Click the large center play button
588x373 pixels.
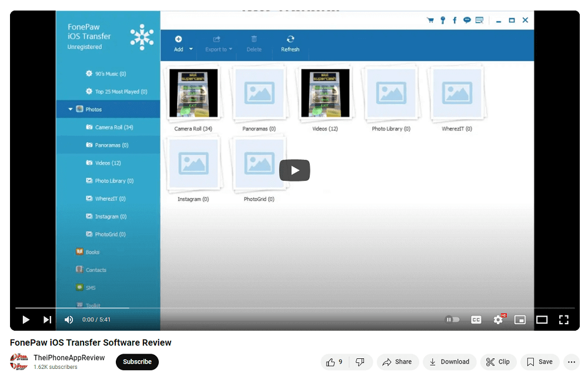[295, 170]
